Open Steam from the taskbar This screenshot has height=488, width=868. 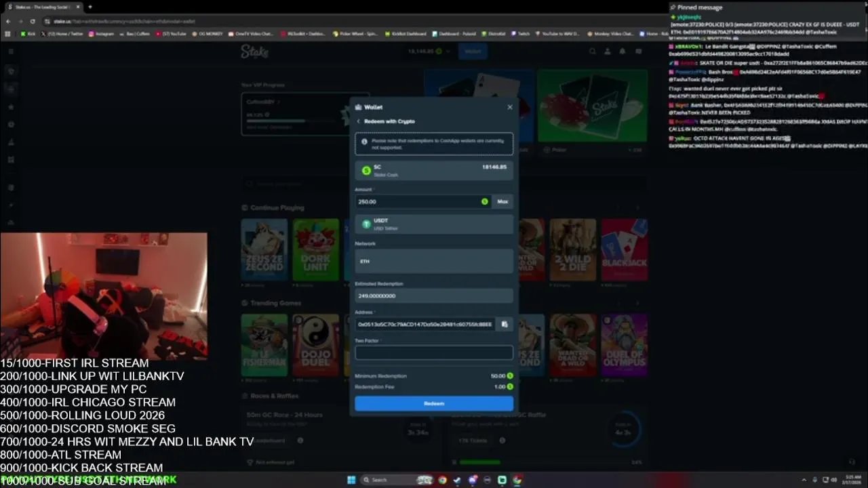pyautogui.click(x=457, y=480)
